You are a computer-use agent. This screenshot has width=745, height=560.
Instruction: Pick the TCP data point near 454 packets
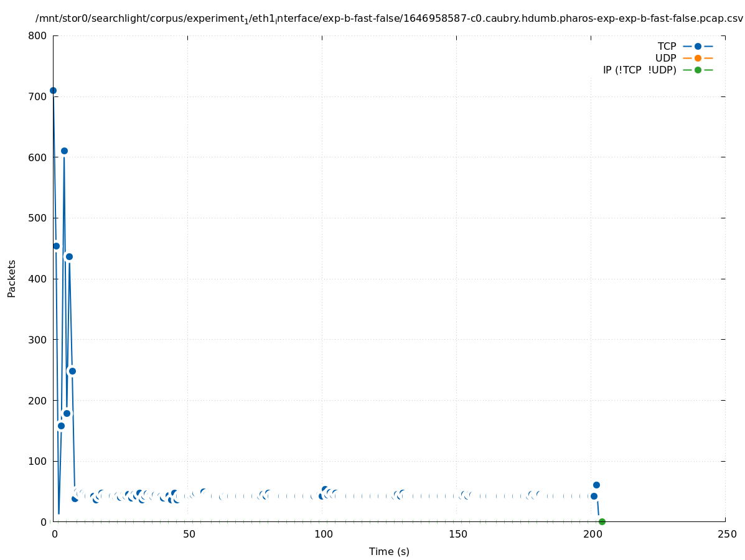(56, 246)
